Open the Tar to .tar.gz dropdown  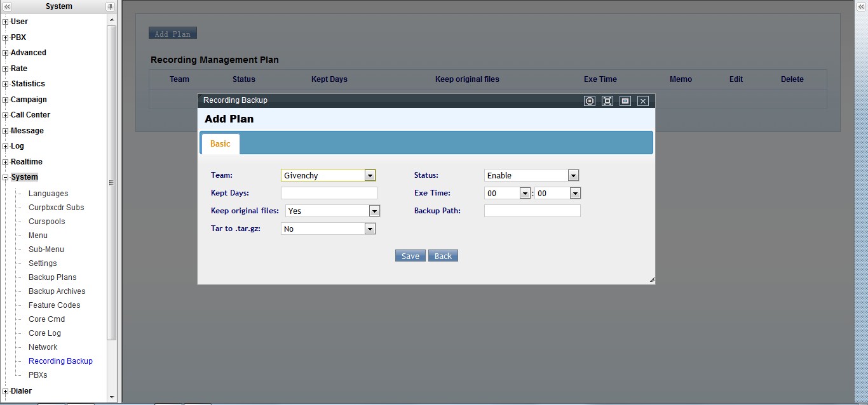370,229
